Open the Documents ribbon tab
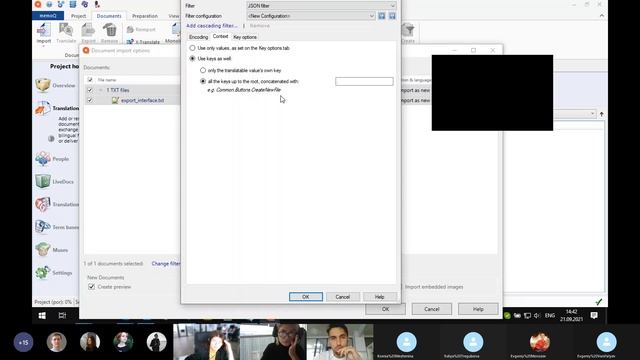 point(109,16)
